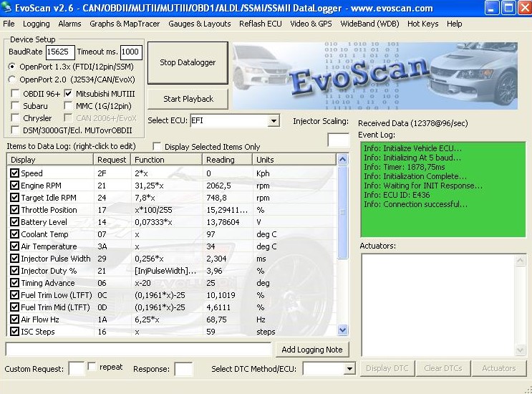
Task: Click the Request column header
Action: [112, 160]
